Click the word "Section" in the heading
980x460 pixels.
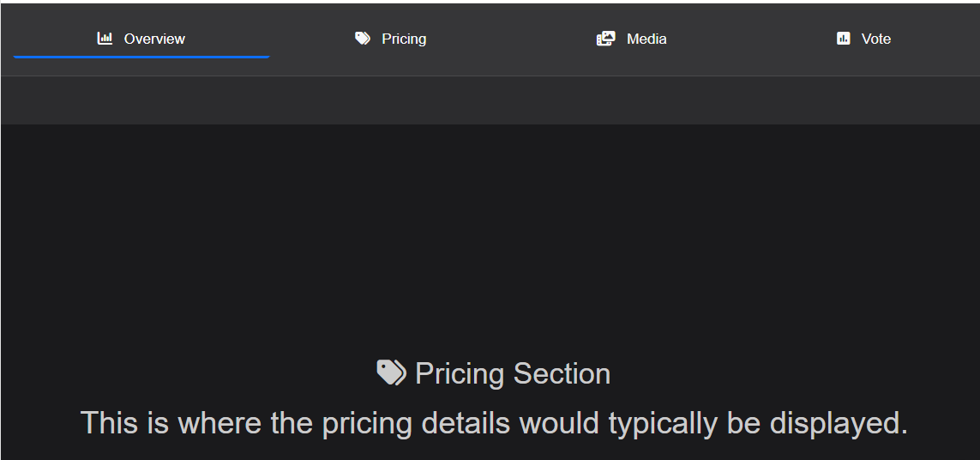[x=562, y=373]
